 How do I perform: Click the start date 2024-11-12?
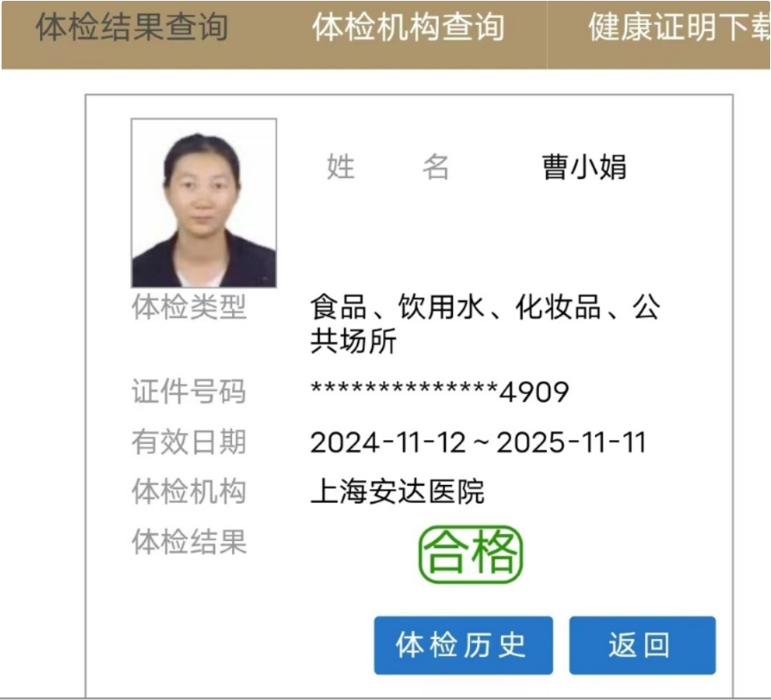click(388, 442)
